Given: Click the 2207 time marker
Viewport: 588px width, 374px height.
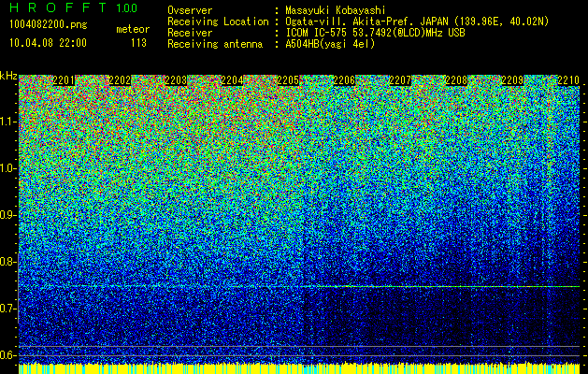Looking at the screenshot, I should click(x=400, y=79).
